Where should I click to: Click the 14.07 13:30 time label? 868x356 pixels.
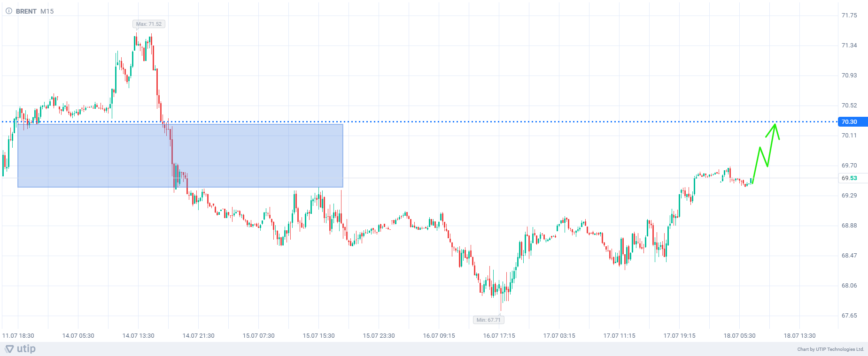pyautogui.click(x=138, y=336)
